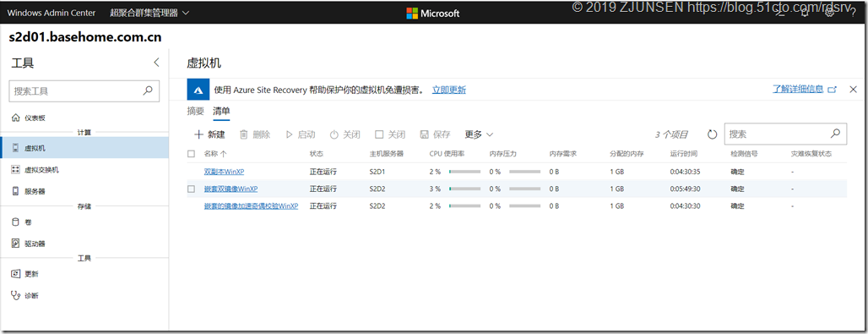Click the Microsoft logo in header
The image size is (868, 334).
tap(433, 13)
